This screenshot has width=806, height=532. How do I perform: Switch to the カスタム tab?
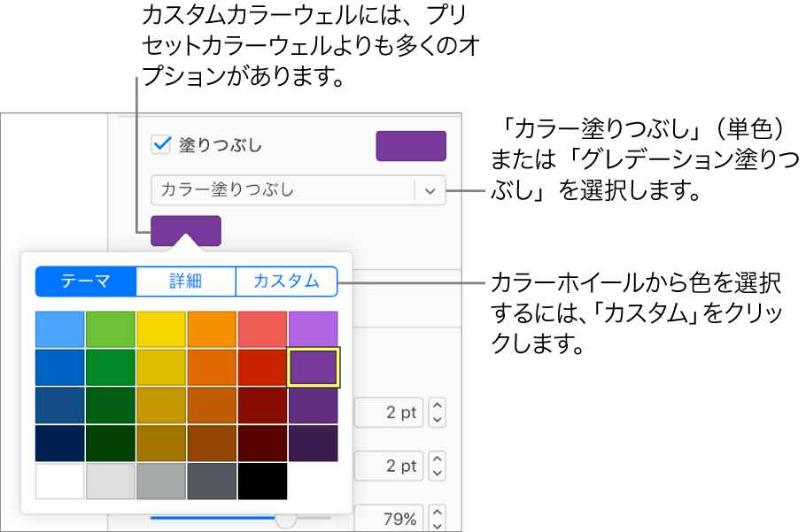[x=286, y=281]
